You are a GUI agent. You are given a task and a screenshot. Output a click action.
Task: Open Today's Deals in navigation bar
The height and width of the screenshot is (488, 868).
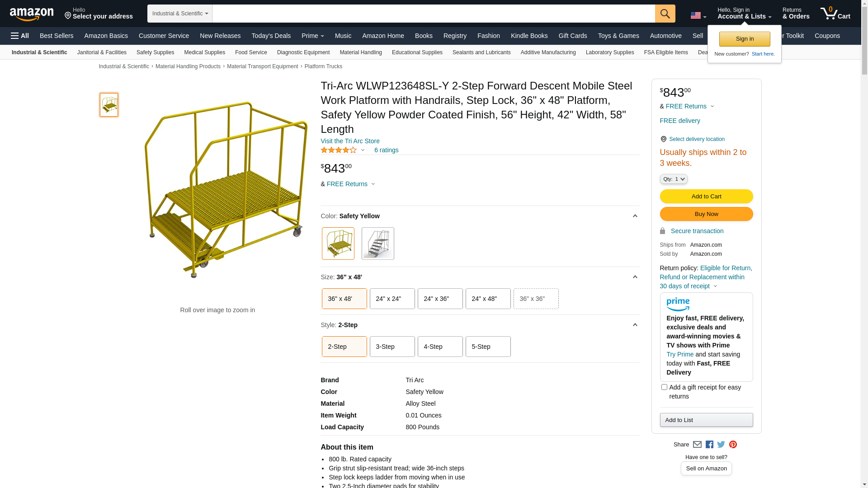[271, 36]
